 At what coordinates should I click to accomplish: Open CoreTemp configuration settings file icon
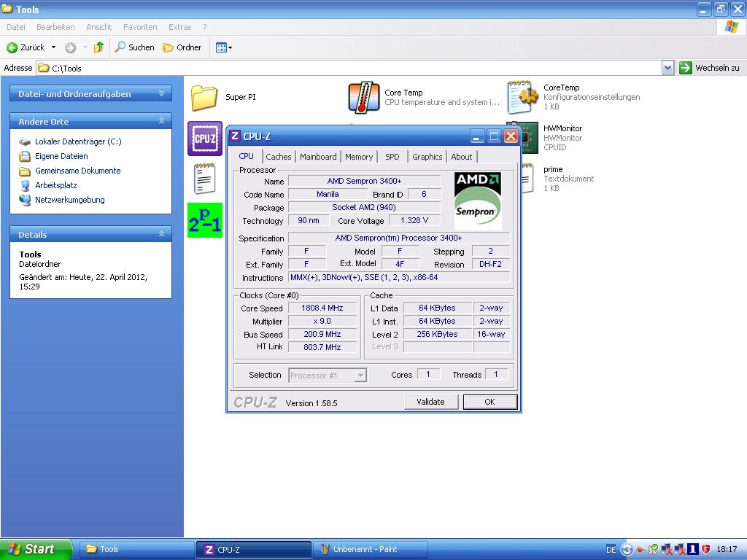point(522,97)
